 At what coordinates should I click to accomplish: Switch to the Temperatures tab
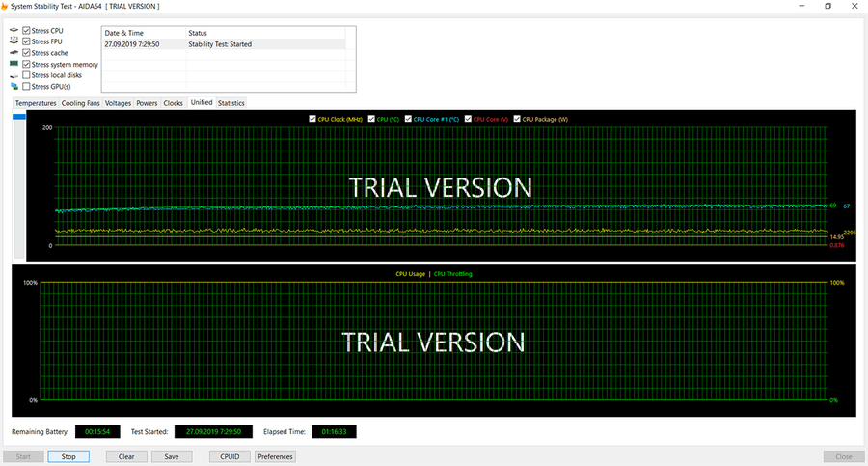(36, 103)
